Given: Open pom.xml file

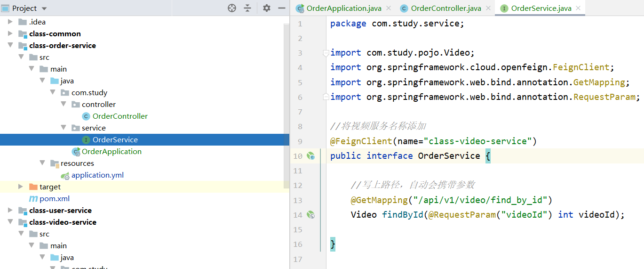Looking at the screenshot, I should click(x=55, y=198).
